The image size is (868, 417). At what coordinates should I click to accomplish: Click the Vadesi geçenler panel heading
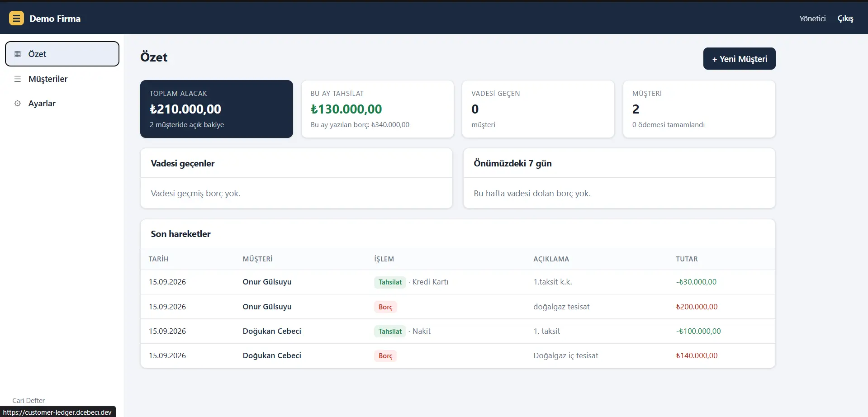[x=183, y=163]
